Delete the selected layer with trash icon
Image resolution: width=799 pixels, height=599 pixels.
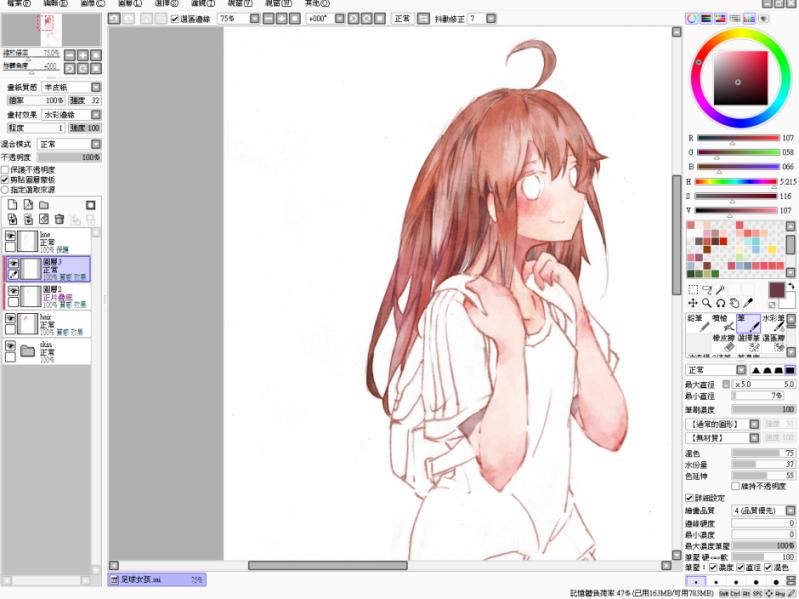tap(60, 219)
